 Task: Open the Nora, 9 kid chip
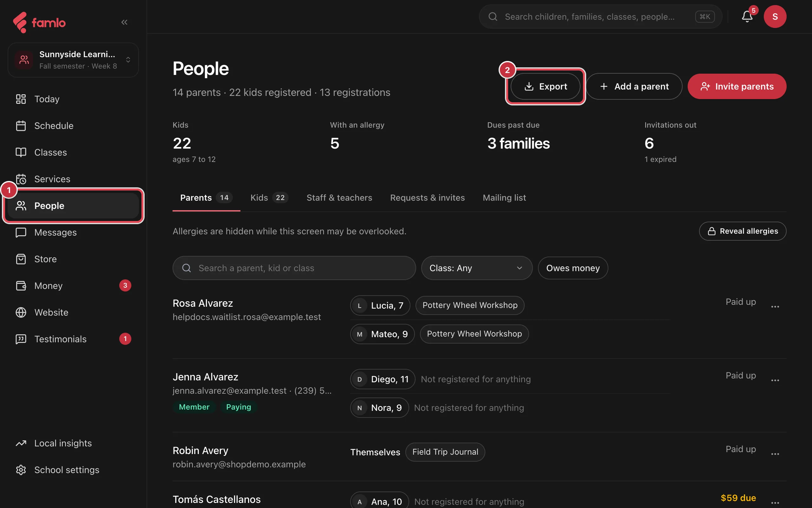(379, 408)
